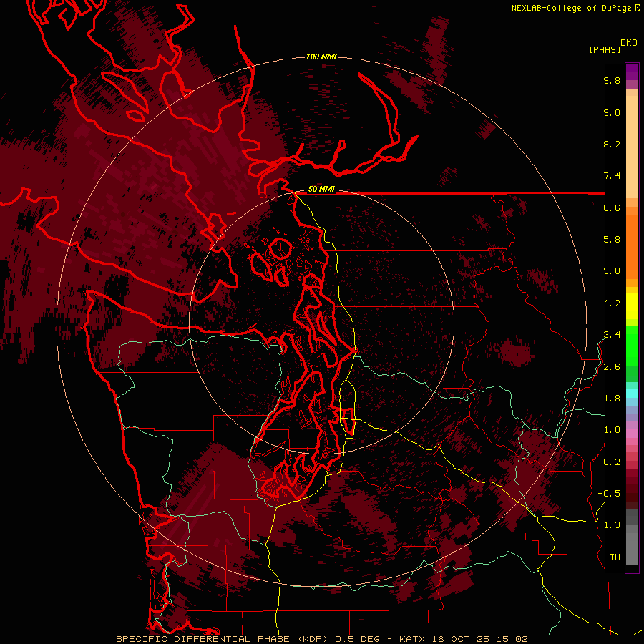644x644 pixels.
Task: Click the 1.0 value on the scale
Action: (x=612, y=430)
